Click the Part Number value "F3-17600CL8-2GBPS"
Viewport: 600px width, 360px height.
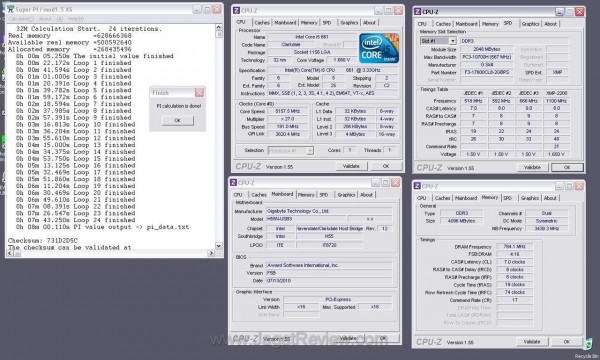(487, 72)
